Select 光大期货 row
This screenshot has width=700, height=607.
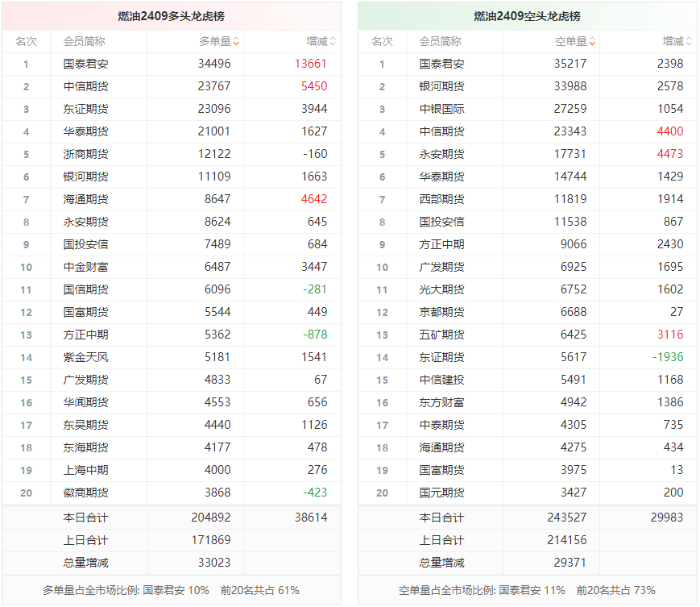coord(528,289)
